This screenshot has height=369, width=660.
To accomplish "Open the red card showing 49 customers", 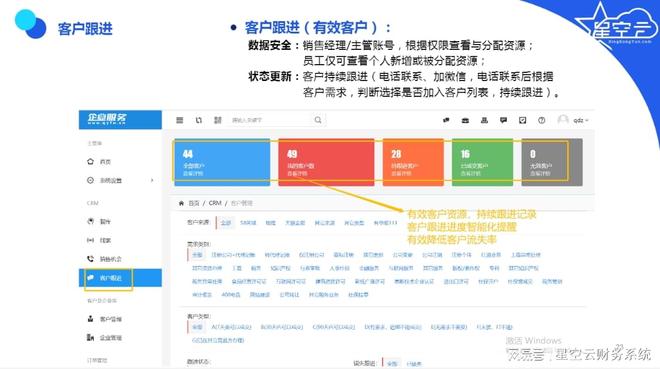I will (x=326, y=162).
